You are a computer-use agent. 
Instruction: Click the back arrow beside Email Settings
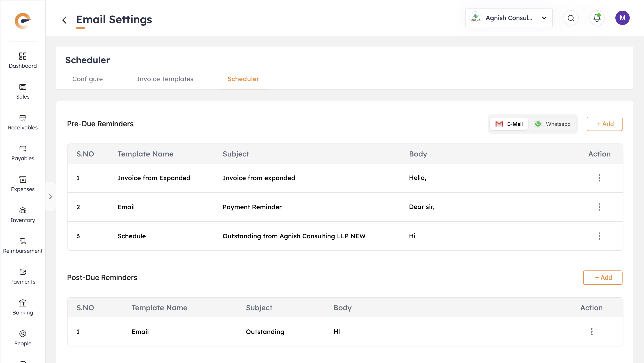64,20
